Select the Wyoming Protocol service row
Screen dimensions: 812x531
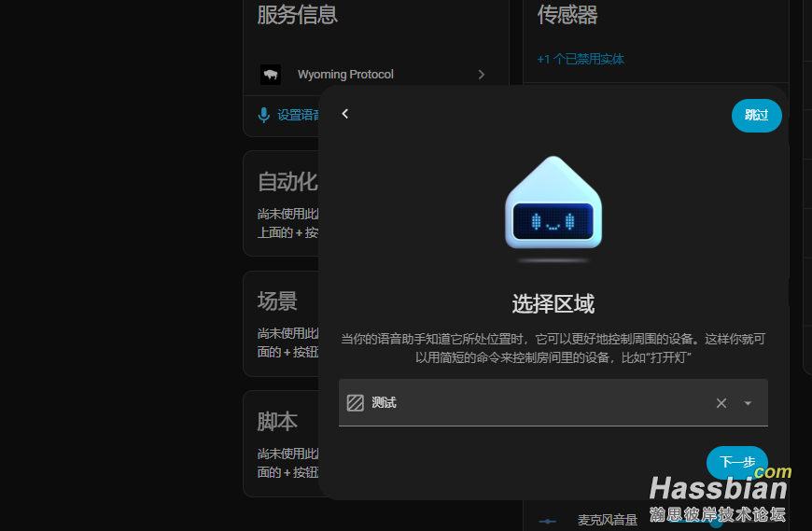point(373,75)
